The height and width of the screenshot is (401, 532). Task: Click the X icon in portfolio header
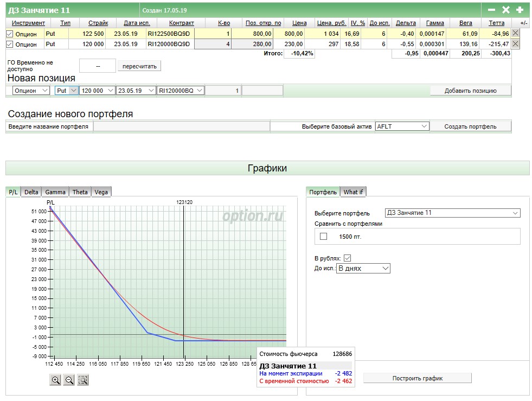pos(505,10)
